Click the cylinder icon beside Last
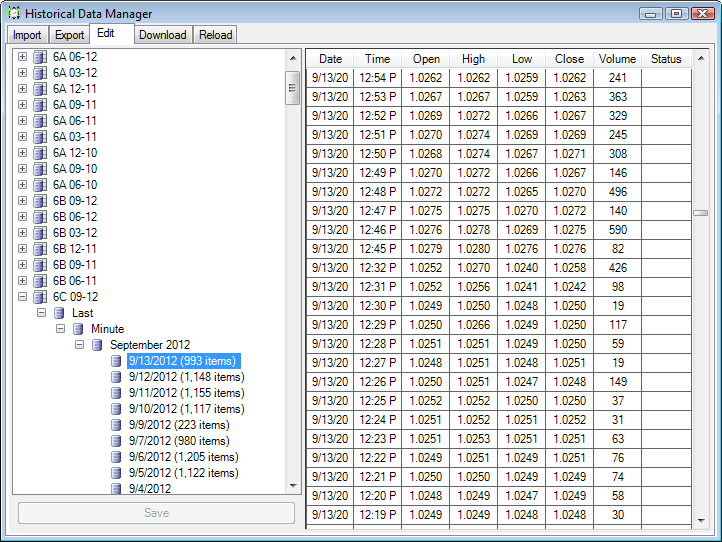722x542 pixels. pyautogui.click(x=59, y=313)
